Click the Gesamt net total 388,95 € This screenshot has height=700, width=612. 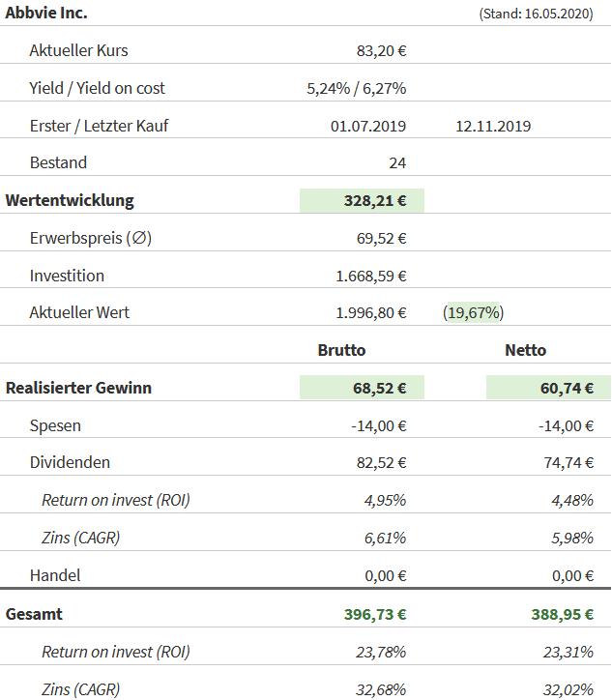[x=562, y=614]
